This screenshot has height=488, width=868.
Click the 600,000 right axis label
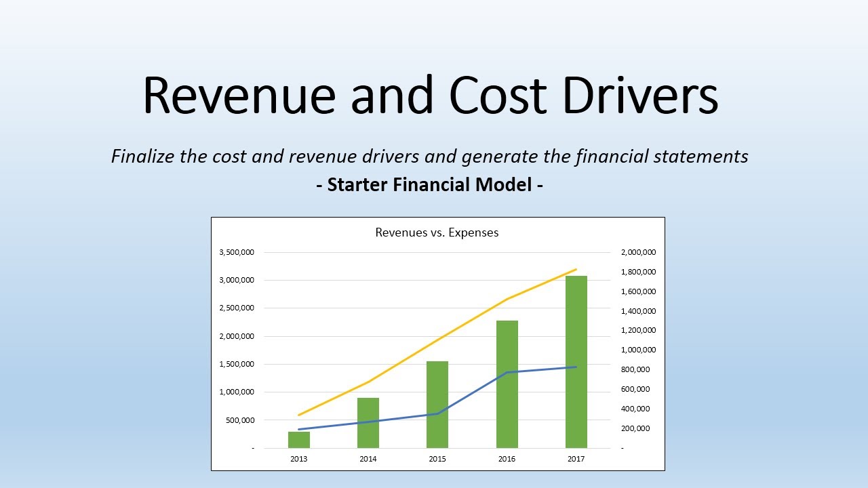pyautogui.click(x=635, y=389)
